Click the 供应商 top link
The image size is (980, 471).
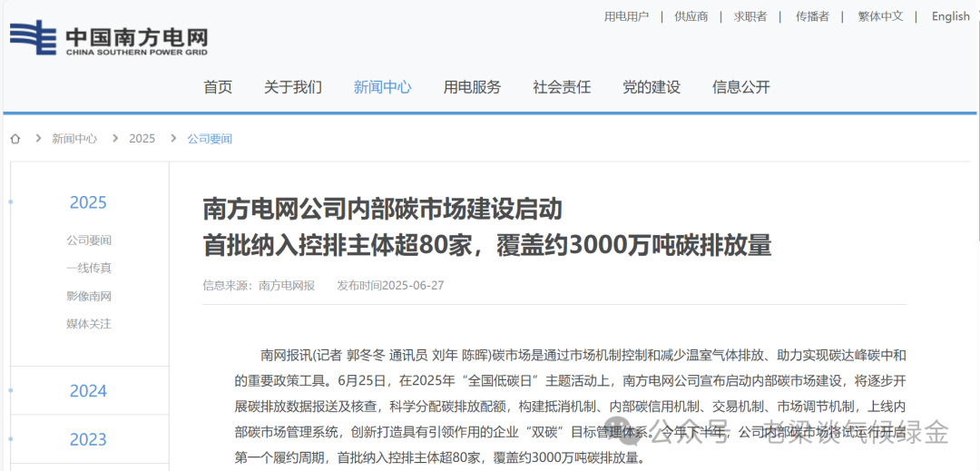coord(691,17)
